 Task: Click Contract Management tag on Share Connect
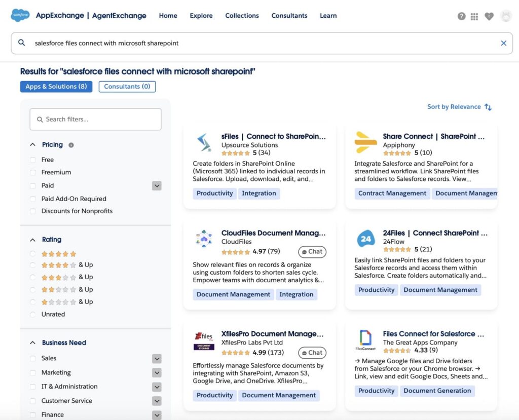pos(392,194)
